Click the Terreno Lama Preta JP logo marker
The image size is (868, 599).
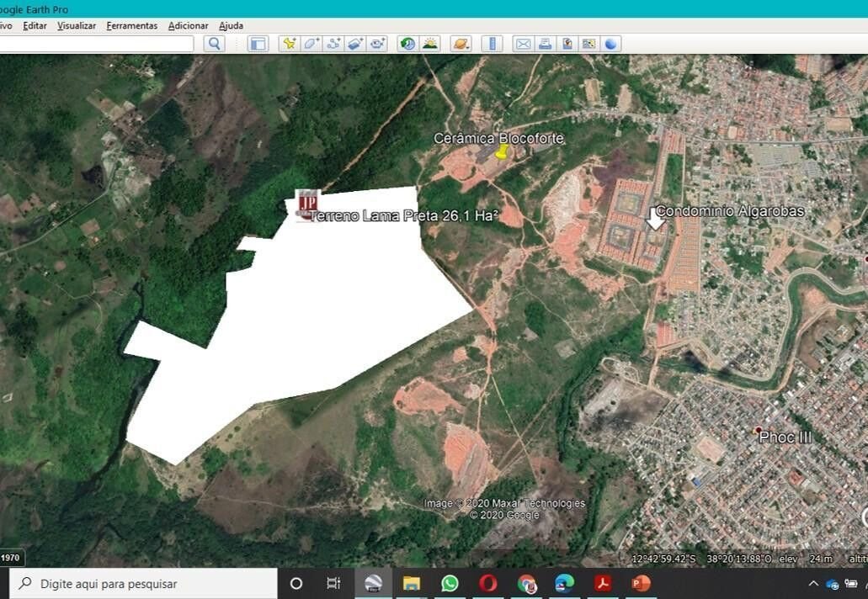click(308, 204)
